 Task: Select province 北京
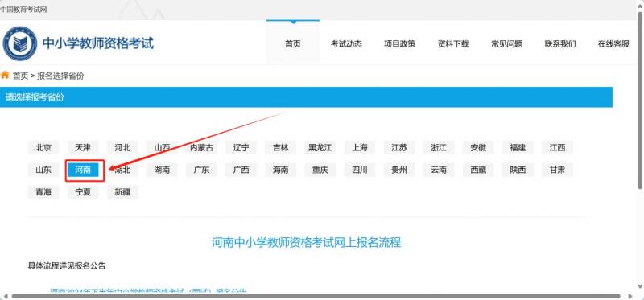click(x=43, y=148)
